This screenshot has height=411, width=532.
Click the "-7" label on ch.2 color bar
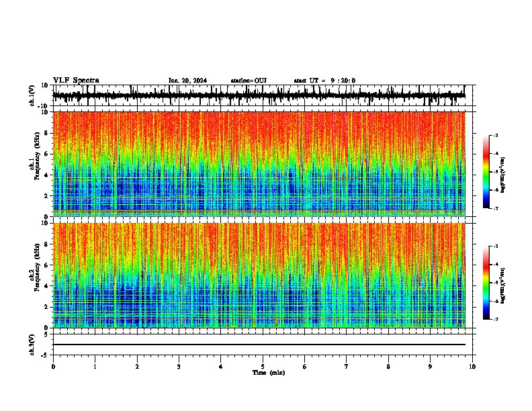[495, 319]
